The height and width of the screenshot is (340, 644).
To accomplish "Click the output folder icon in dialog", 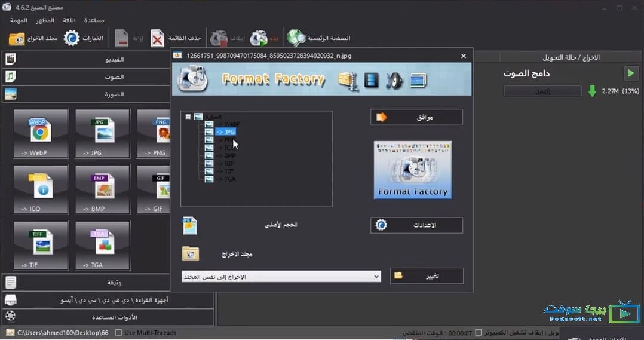I will (x=191, y=254).
